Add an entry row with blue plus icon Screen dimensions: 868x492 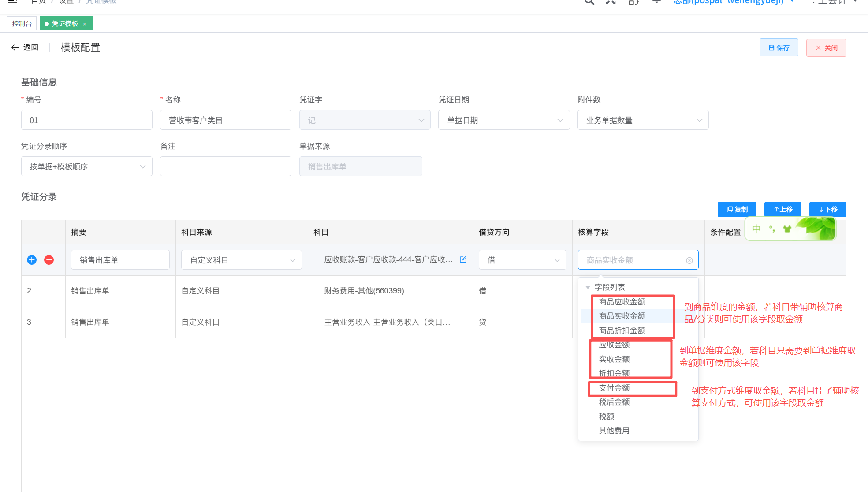pyautogui.click(x=32, y=260)
